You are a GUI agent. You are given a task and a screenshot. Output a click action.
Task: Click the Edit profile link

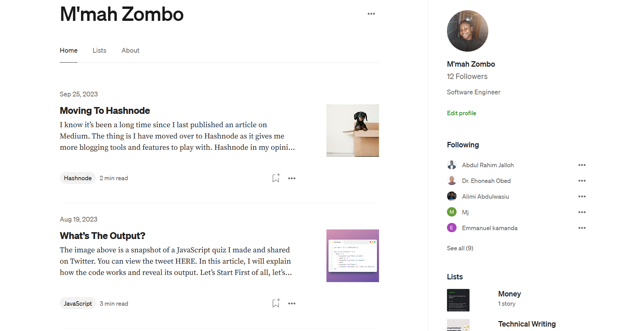tap(461, 113)
